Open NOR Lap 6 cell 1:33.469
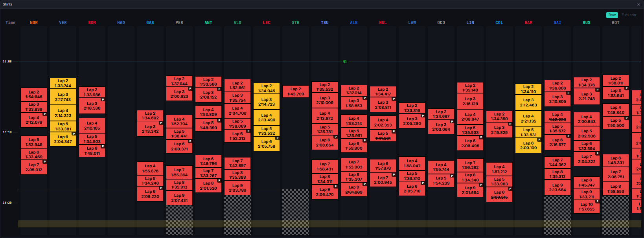This screenshot has height=238, width=644. click(x=34, y=154)
